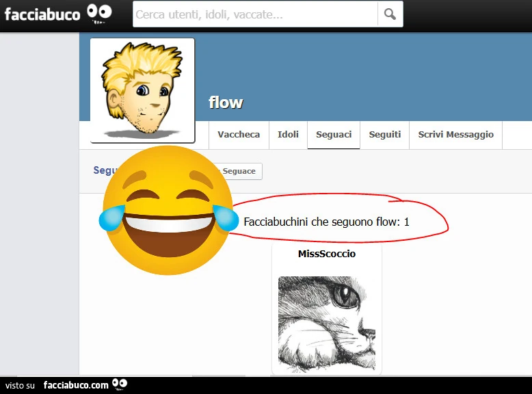Click the 'Facciabuchini che seguono flow: 1' text

click(x=326, y=222)
